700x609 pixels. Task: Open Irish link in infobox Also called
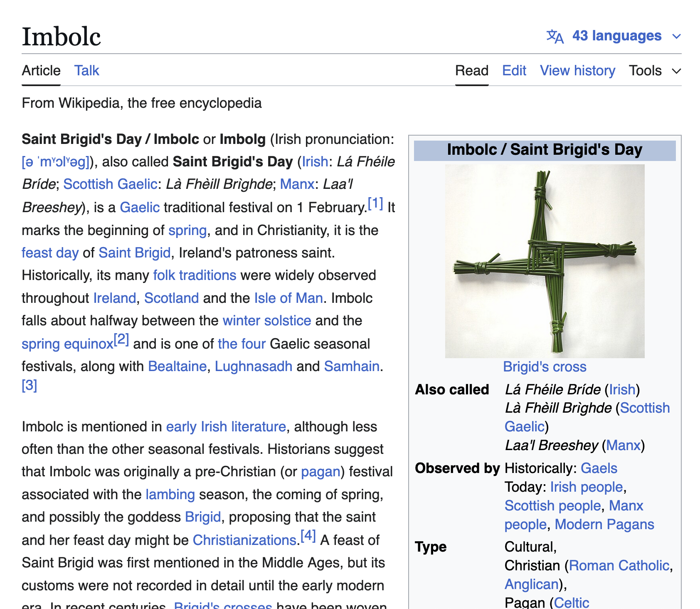click(622, 390)
